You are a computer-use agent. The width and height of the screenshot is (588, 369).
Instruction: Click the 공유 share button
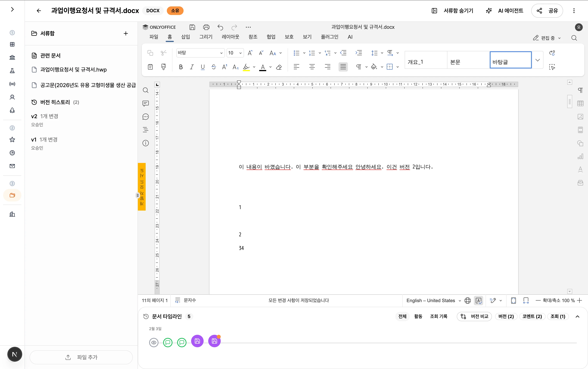click(547, 11)
